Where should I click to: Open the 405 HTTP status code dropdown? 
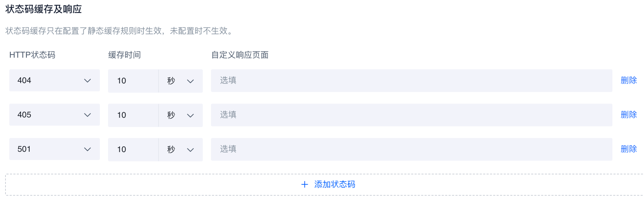[54, 115]
